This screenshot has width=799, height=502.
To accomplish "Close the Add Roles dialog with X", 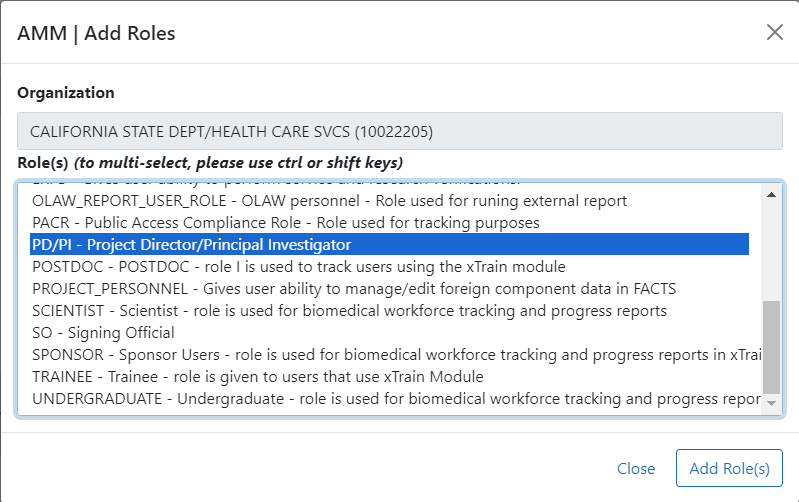I will pyautogui.click(x=774, y=32).
